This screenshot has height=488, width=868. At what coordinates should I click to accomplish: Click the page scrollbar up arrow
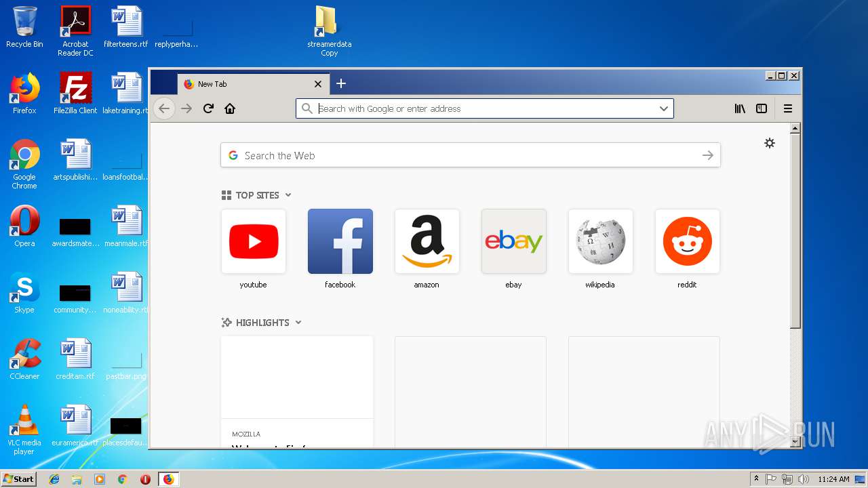tap(795, 128)
